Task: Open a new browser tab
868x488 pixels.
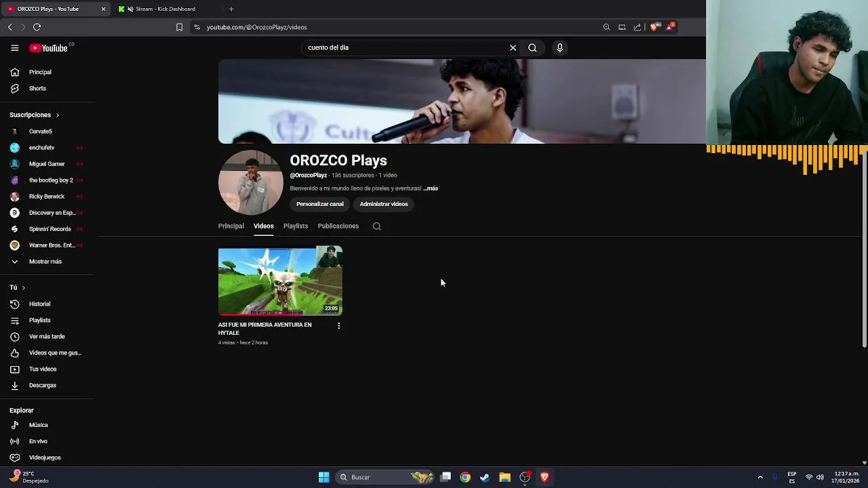Action: click(x=231, y=9)
